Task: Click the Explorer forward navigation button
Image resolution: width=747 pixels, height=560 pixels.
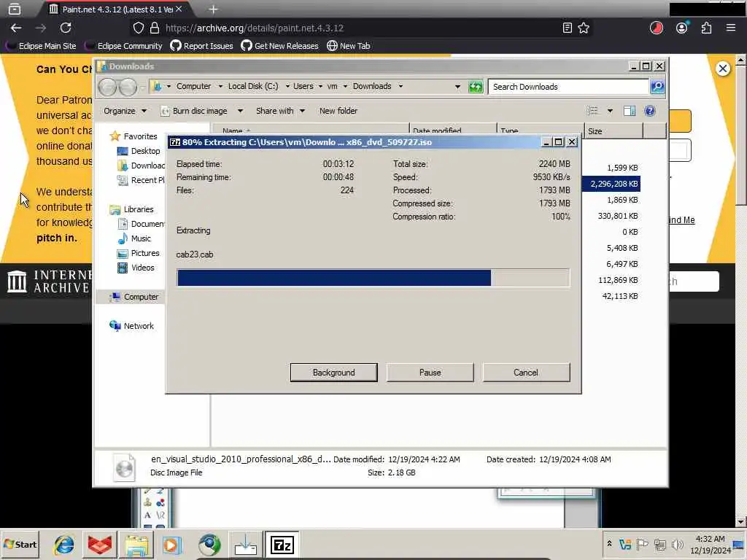Action: [128, 87]
